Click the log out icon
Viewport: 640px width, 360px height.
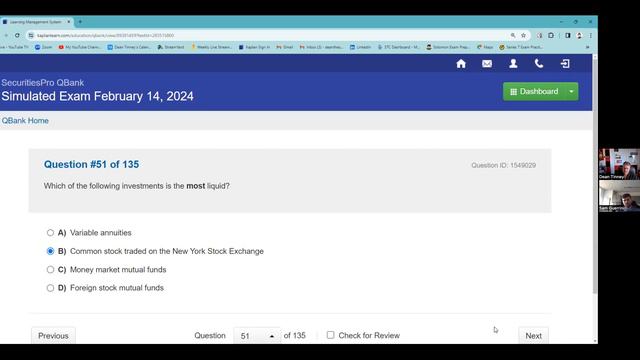(565, 64)
